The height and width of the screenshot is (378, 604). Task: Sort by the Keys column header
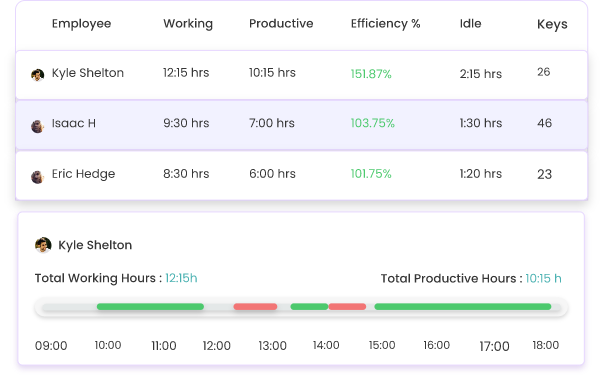click(x=552, y=25)
